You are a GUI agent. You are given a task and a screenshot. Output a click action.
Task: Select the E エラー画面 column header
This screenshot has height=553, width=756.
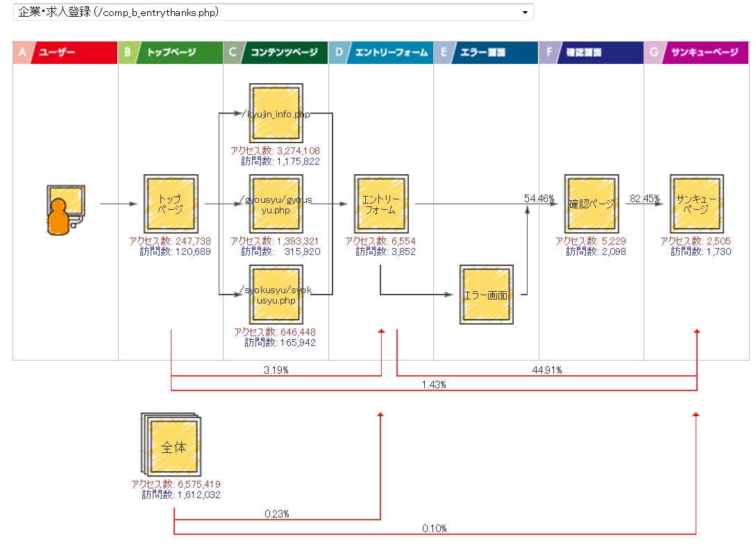[x=486, y=53]
